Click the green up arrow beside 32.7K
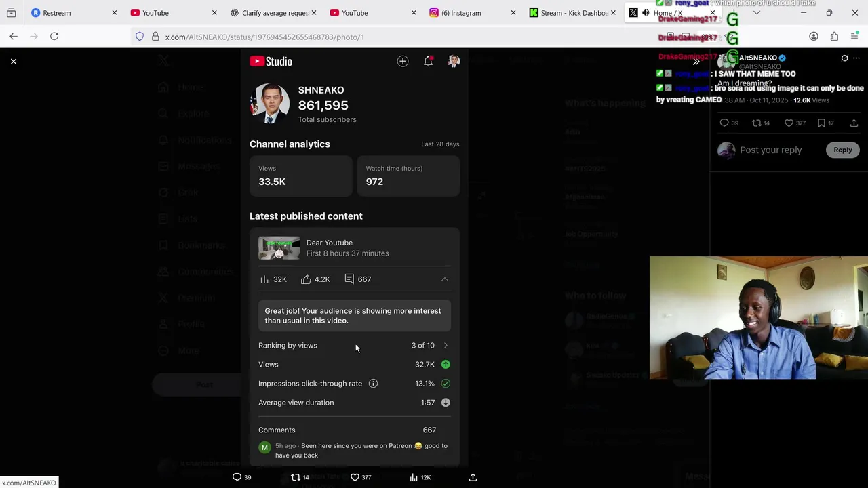 (x=446, y=365)
